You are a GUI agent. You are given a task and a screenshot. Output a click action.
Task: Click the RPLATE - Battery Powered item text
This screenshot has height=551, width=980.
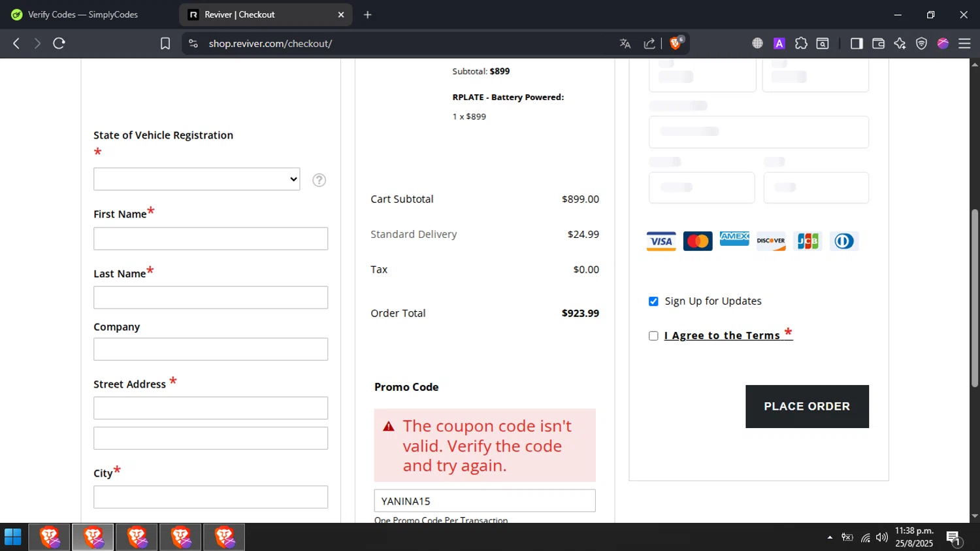pyautogui.click(x=508, y=97)
